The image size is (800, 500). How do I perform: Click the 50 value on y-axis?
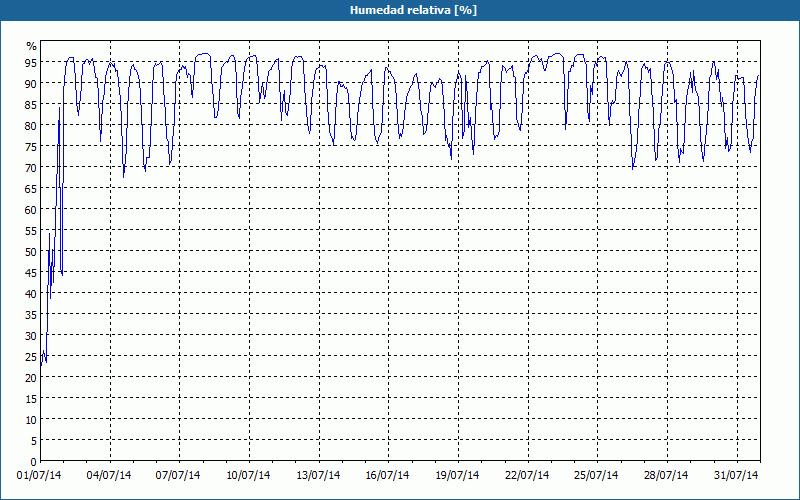click(x=31, y=252)
